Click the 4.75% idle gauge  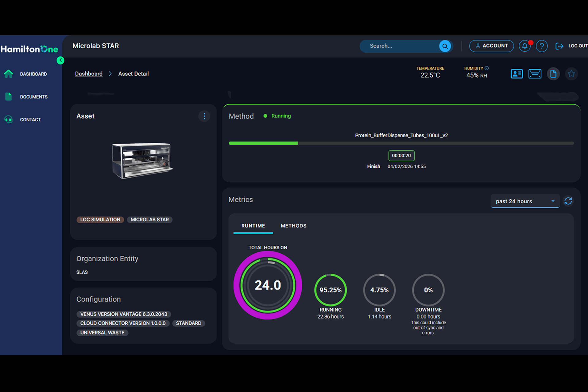tap(379, 290)
